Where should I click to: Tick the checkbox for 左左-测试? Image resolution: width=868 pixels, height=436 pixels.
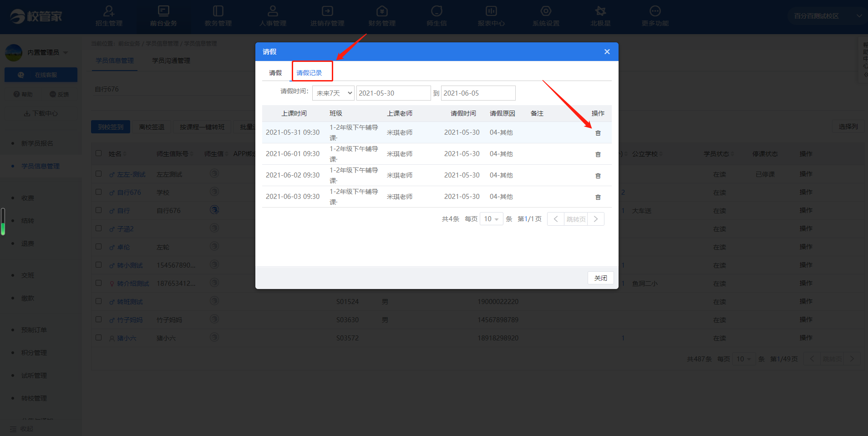point(99,174)
